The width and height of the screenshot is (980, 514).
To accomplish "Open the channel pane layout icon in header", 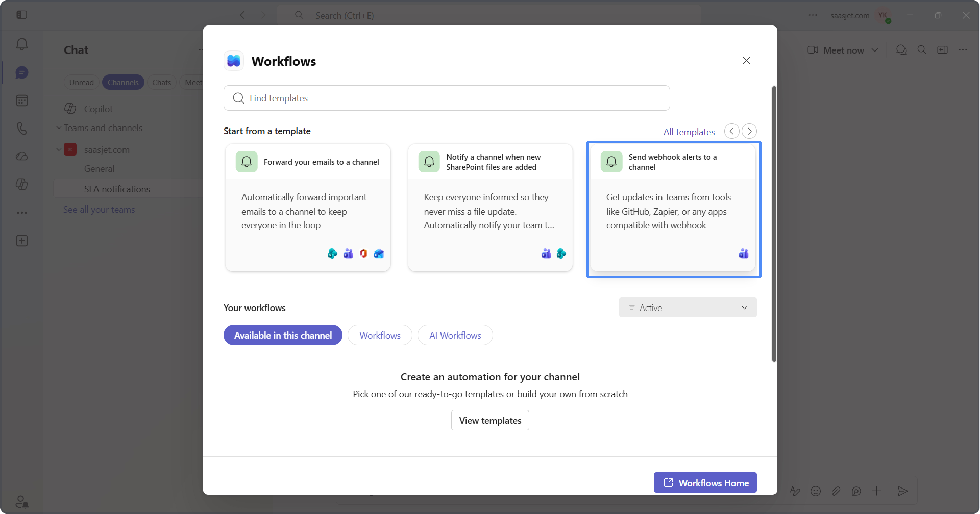I will 942,50.
